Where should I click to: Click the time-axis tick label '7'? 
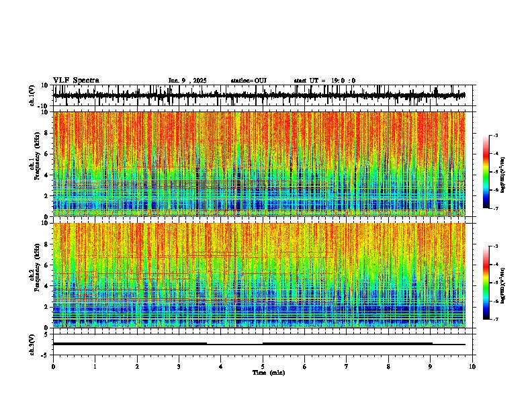coord(347,367)
